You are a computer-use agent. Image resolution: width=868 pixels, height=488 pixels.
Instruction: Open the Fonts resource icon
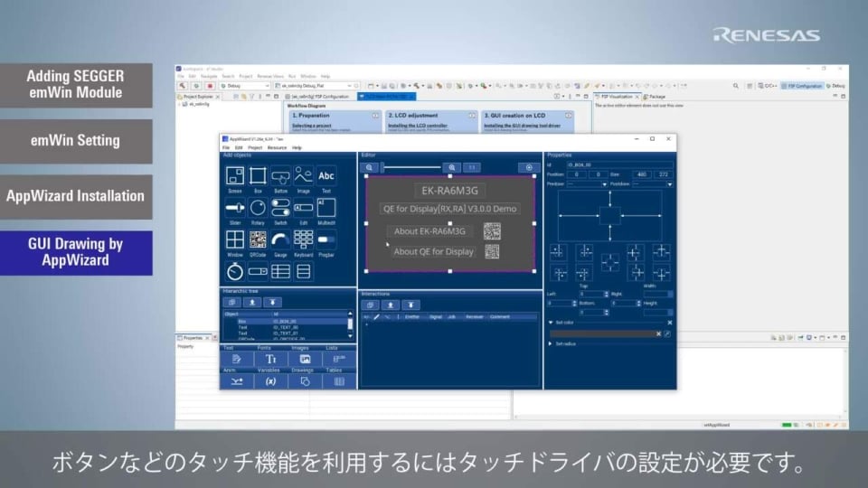(x=270, y=359)
